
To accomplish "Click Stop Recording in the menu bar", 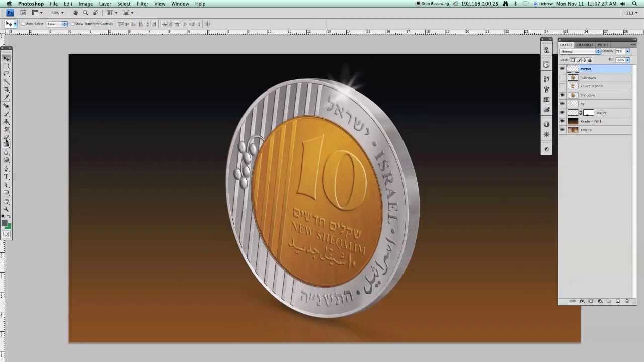I will point(433,4).
